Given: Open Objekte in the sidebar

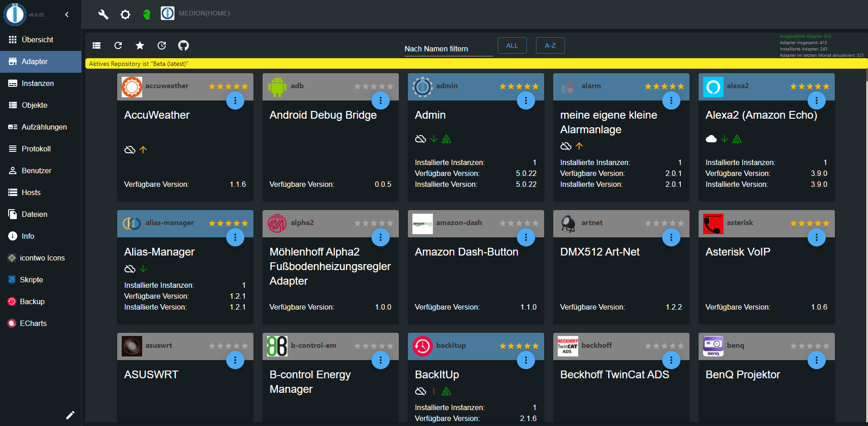Looking at the screenshot, I should coord(41,105).
